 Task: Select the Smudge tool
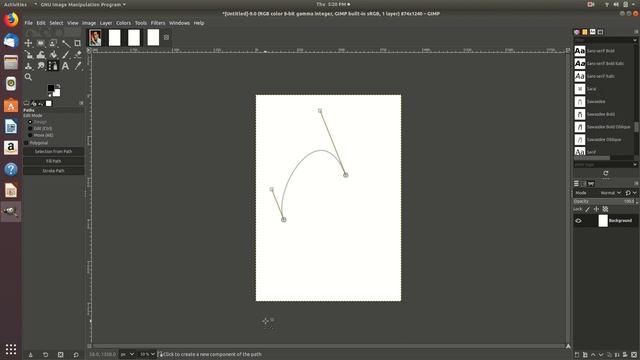coord(40,66)
